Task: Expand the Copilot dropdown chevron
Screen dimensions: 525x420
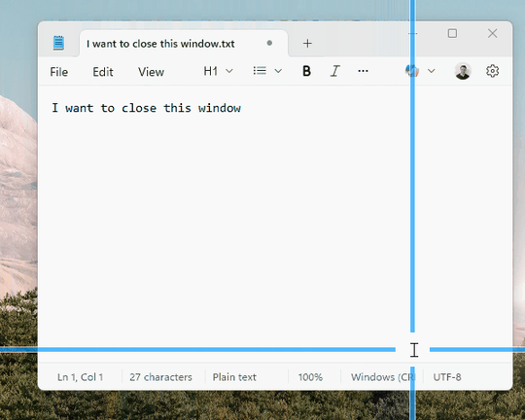Action: 432,71
